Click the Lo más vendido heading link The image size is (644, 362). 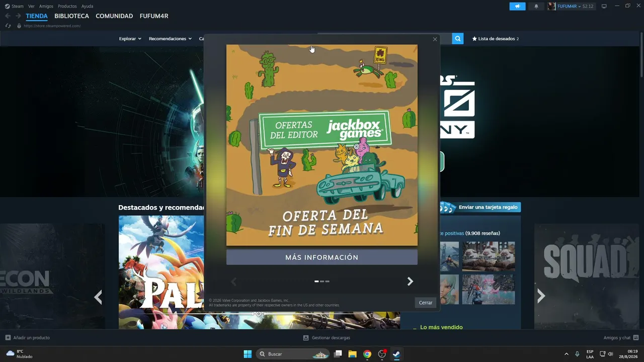point(441,327)
